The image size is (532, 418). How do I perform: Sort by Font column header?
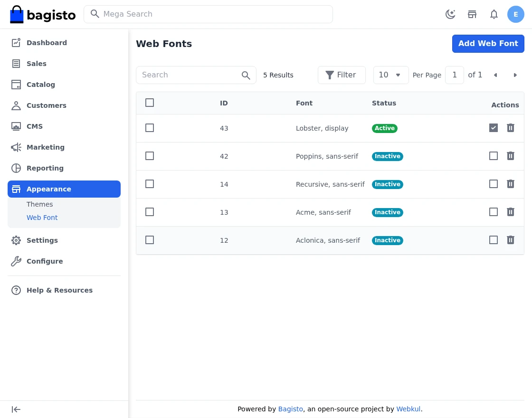tap(304, 103)
